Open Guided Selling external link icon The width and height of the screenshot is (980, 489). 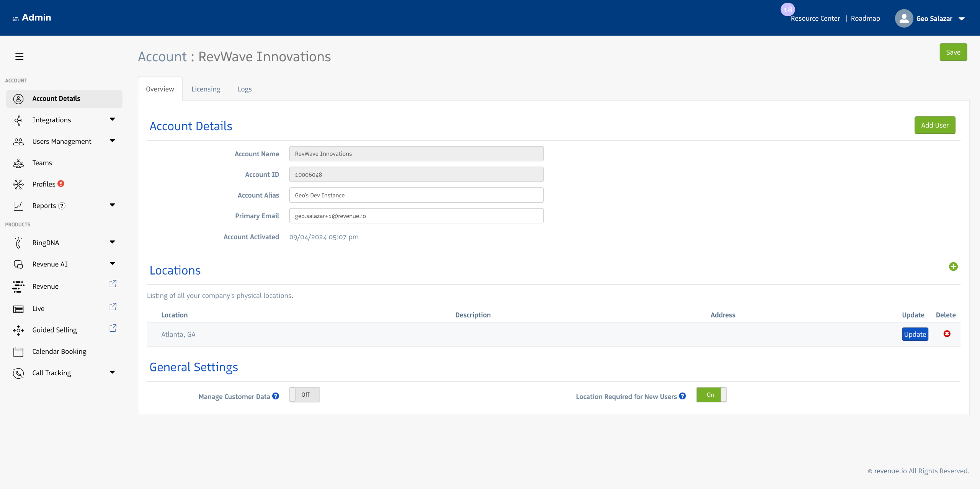pos(113,328)
